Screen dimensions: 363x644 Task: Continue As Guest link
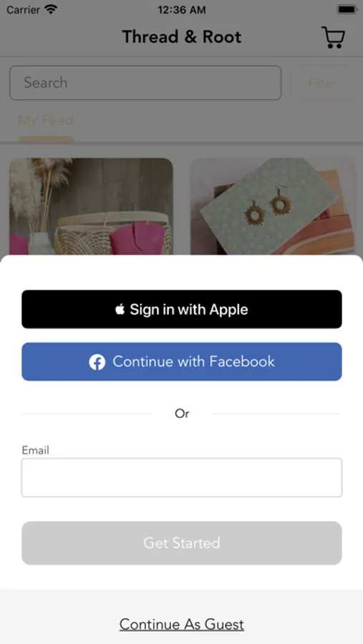(182, 624)
